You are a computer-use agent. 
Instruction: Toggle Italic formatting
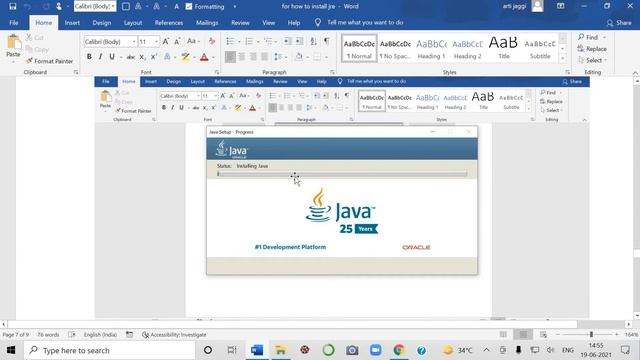(x=100, y=57)
